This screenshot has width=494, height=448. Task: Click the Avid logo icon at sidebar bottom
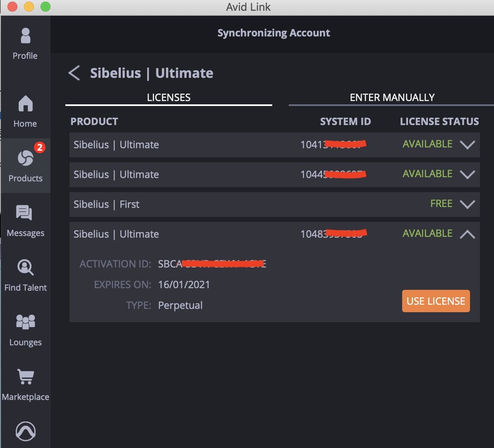click(x=25, y=431)
